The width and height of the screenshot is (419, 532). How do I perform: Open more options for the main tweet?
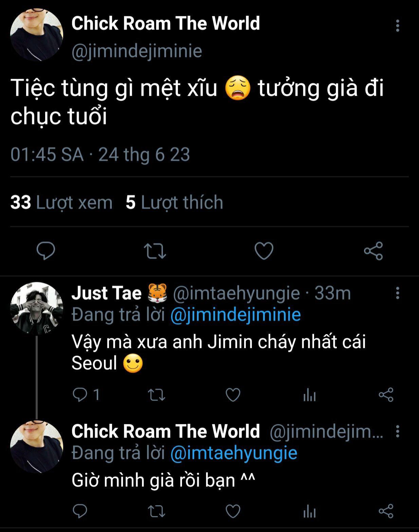tap(397, 26)
